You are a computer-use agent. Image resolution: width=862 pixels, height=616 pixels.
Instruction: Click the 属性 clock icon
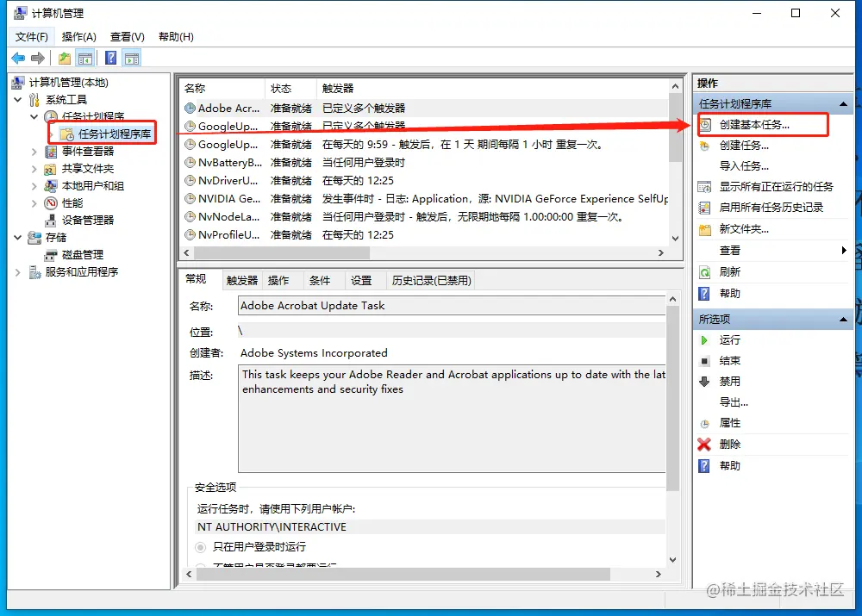click(x=704, y=424)
